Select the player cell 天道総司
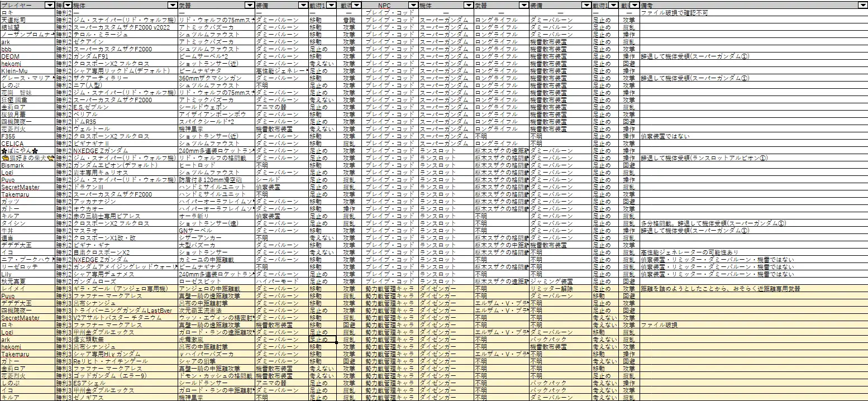868x401 pixels. point(28,20)
